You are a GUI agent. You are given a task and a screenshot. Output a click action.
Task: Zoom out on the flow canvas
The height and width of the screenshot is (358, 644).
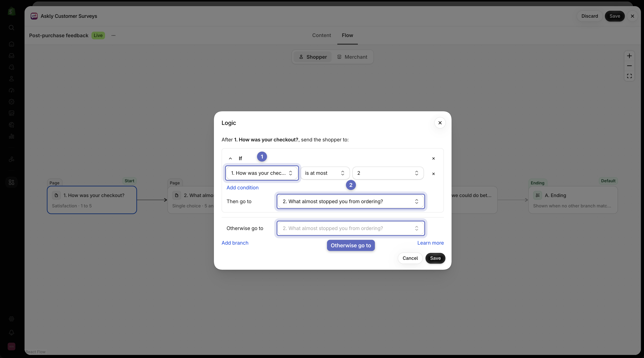point(629,66)
